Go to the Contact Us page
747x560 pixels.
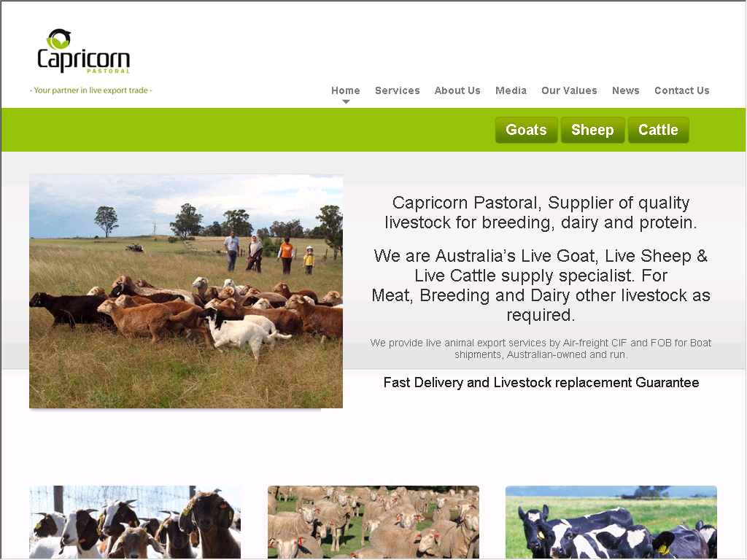click(x=682, y=90)
